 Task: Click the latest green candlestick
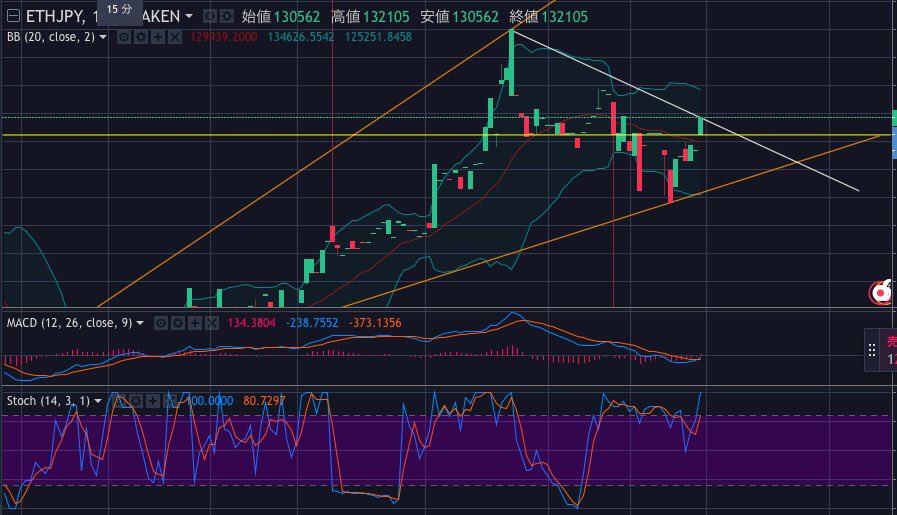(700, 126)
